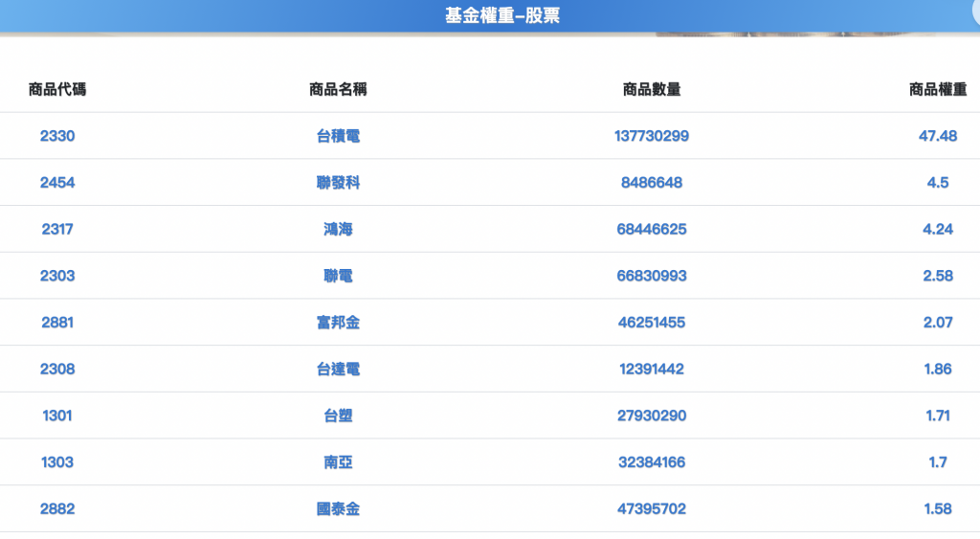Click weight value 1.86
This screenshot has width=980, height=539.
coord(938,369)
